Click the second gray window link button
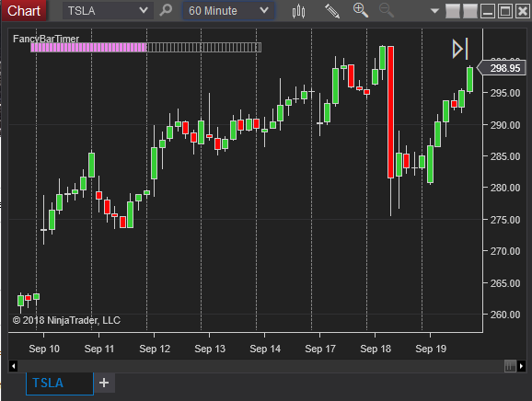Viewport: 532px width, 401px height. pyautogui.click(x=470, y=11)
